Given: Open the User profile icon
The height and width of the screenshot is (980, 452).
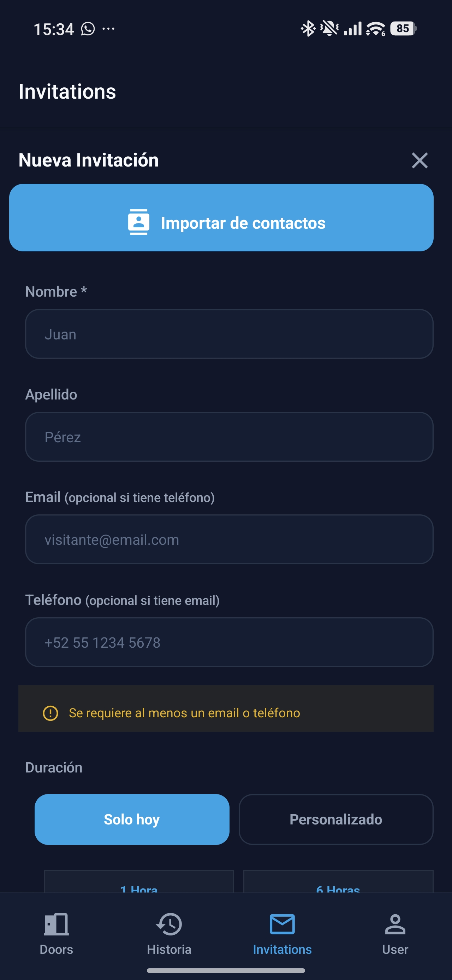Looking at the screenshot, I should [395, 924].
